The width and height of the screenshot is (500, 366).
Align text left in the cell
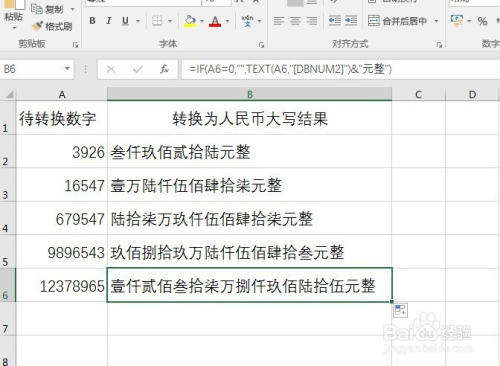pos(279,21)
